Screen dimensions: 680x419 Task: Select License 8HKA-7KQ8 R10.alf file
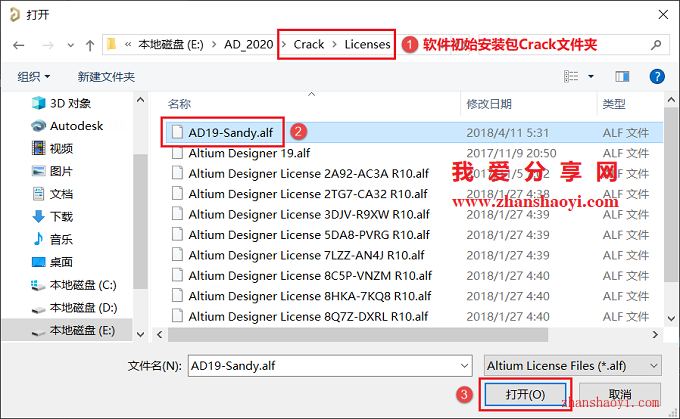pos(310,296)
